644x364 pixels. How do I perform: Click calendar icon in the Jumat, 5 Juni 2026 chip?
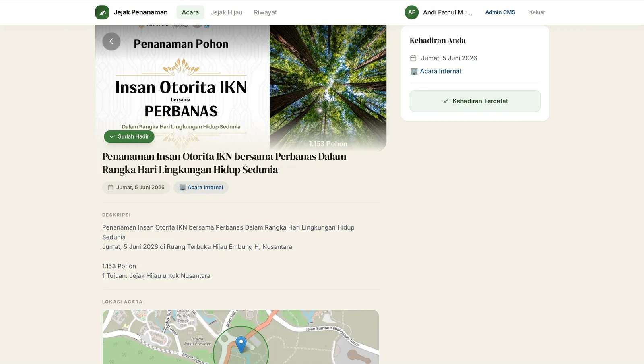point(111,188)
